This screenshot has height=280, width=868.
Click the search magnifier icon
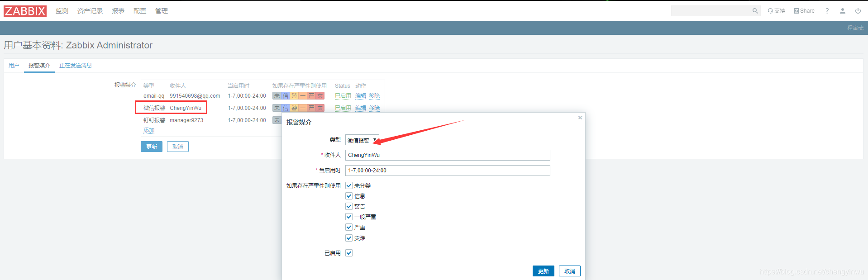point(755,11)
